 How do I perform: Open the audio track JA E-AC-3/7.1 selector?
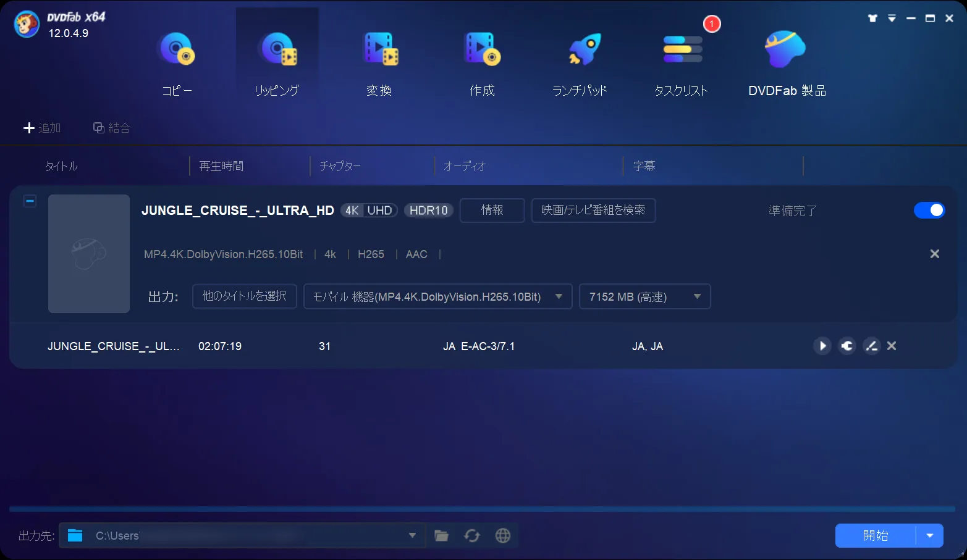[x=479, y=346]
